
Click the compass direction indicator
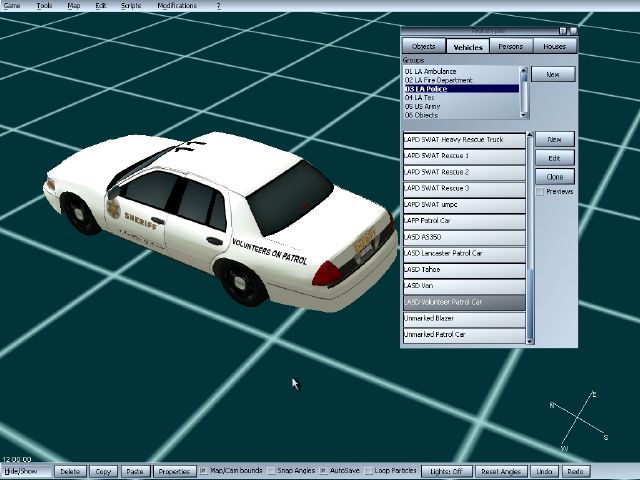click(579, 421)
